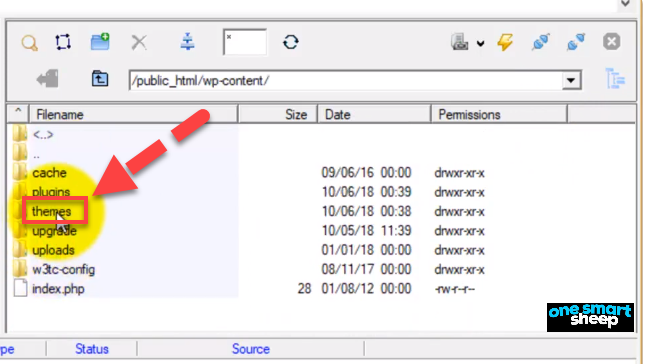Image resolution: width=649 pixels, height=364 pixels.
Task: Select the uploads folder
Action: click(x=53, y=251)
